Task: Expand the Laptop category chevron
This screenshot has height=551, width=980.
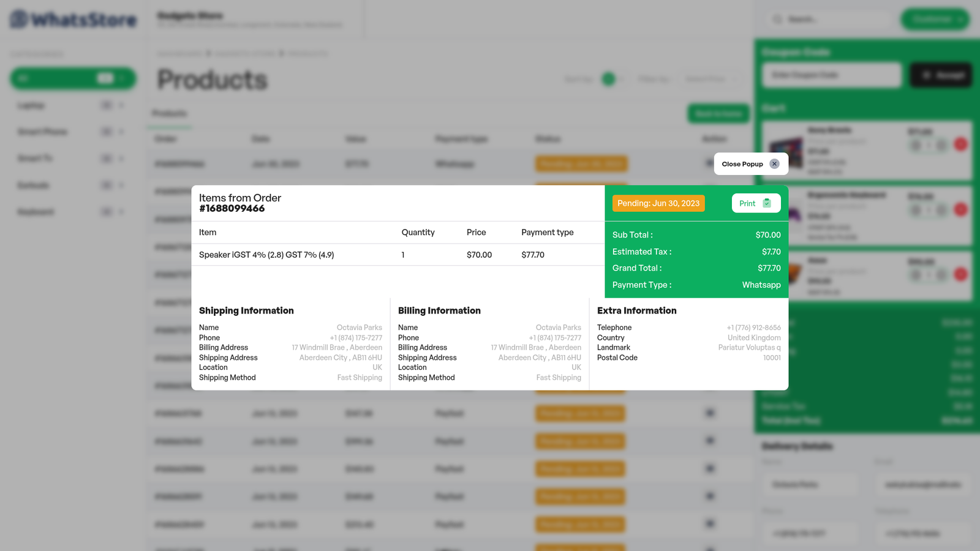Action: (121, 105)
